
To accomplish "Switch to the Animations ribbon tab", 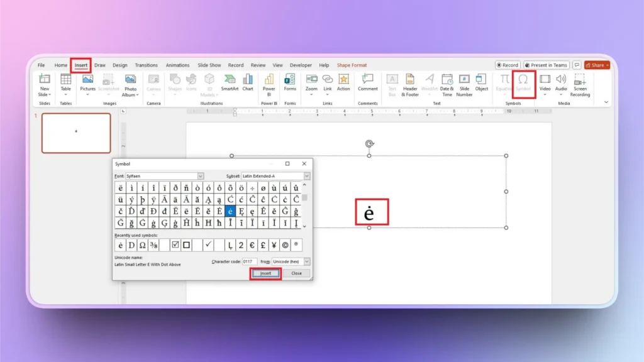I will tap(177, 65).
